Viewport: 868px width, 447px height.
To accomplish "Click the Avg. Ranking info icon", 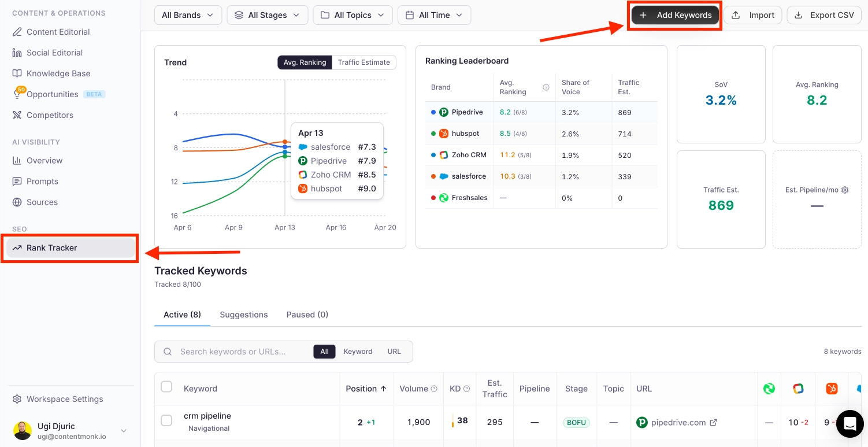I will click(546, 87).
